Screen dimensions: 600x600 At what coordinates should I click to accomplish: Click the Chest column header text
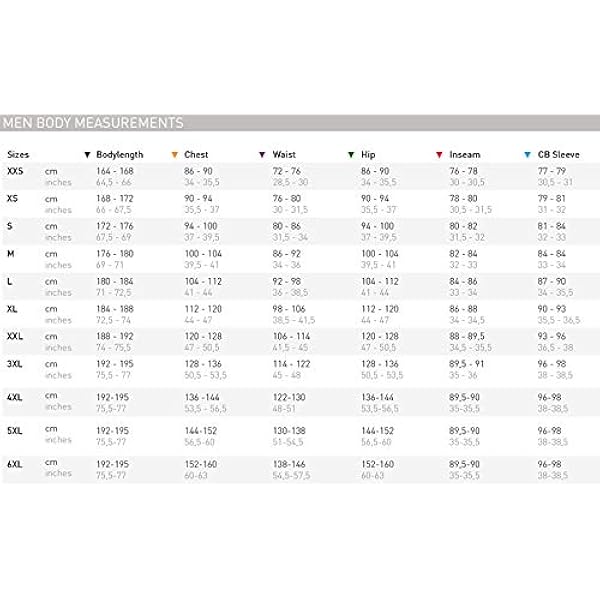point(196,155)
